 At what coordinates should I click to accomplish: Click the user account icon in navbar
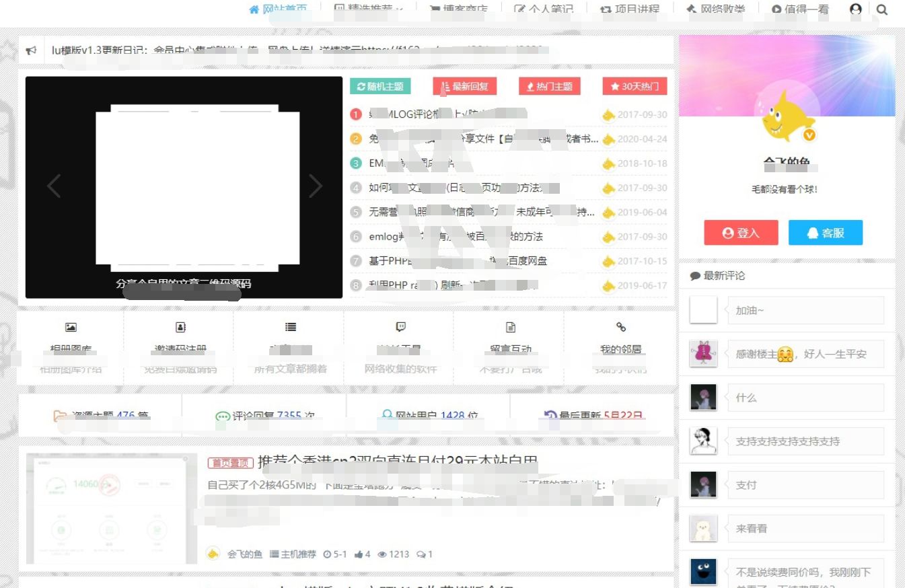point(855,9)
